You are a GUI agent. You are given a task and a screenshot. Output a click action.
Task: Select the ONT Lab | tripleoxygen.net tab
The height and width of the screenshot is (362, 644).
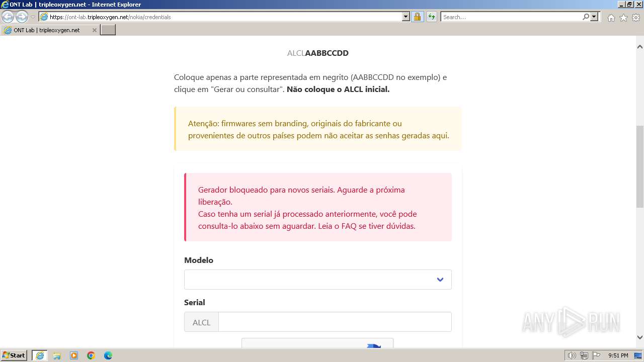click(50, 30)
